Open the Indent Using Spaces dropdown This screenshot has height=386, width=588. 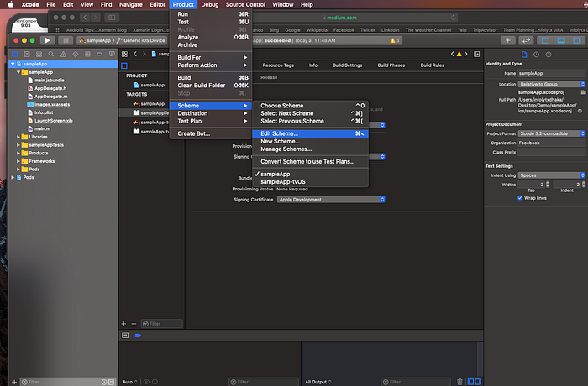coord(552,175)
